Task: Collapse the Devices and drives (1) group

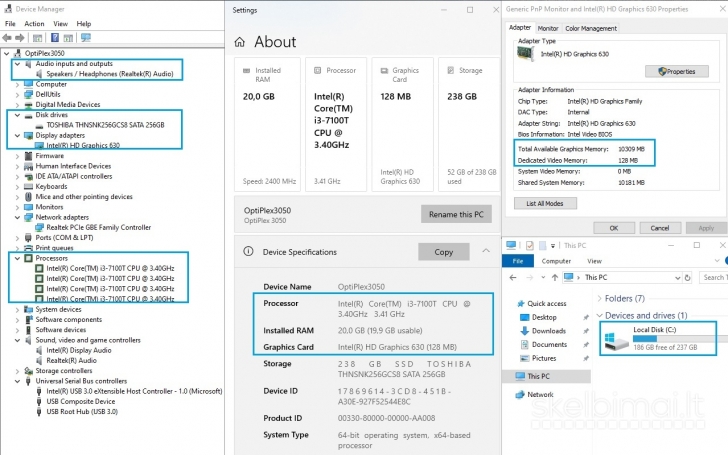Action: [599, 316]
